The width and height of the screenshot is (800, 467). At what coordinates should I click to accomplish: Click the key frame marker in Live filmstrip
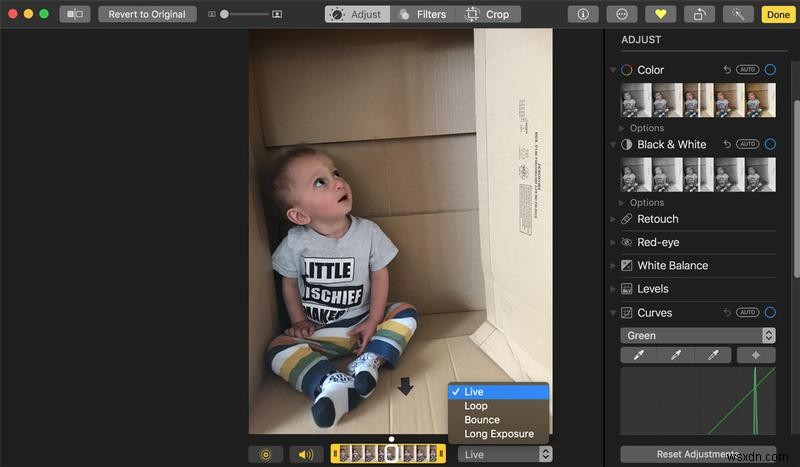(391, 453)
